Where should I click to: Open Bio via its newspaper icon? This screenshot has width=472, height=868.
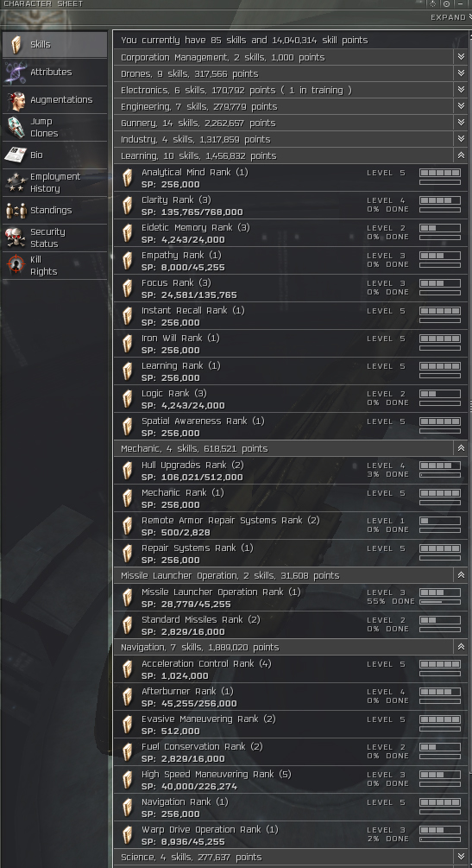pyautogui.click(x=16, y=155)
